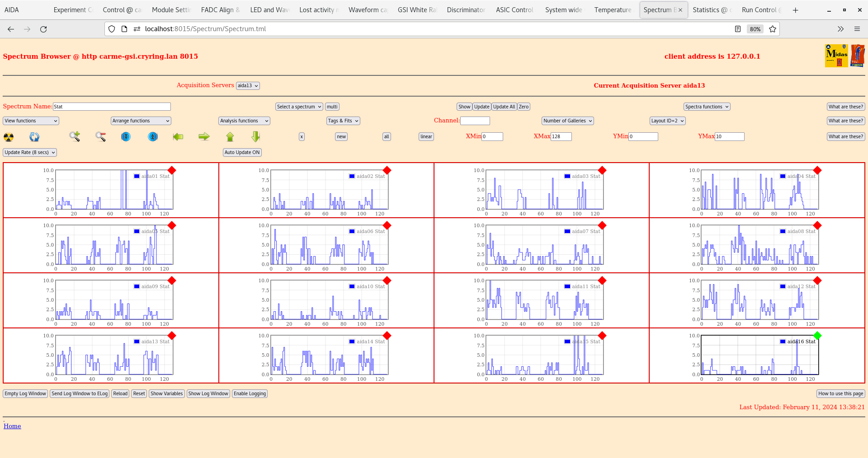Screen dimensions: 868x458
Task: Toggle the Auto Update ON button
Action: [x=242, y=152]
